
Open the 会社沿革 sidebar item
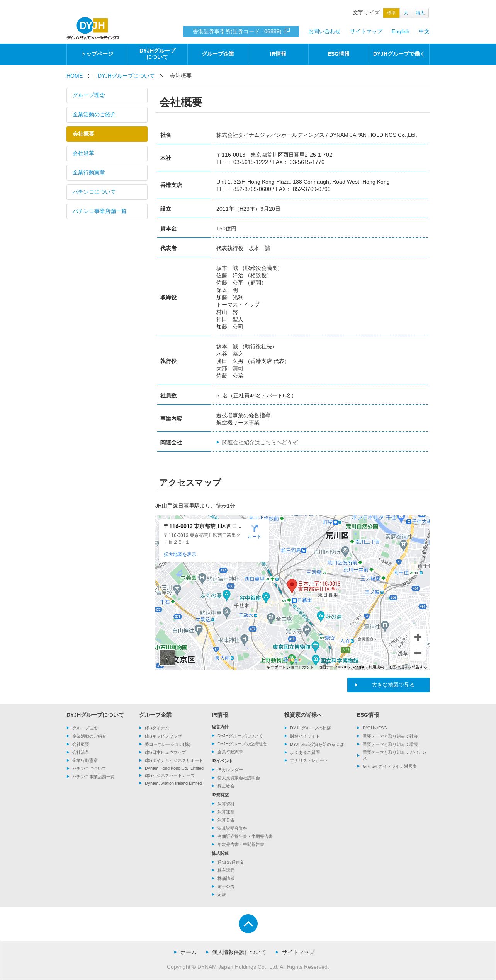pos(107,153)
